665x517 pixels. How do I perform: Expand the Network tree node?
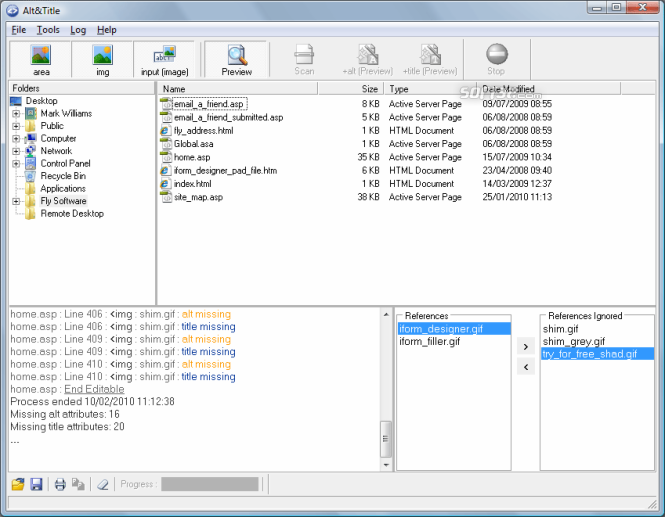[16, 151]
